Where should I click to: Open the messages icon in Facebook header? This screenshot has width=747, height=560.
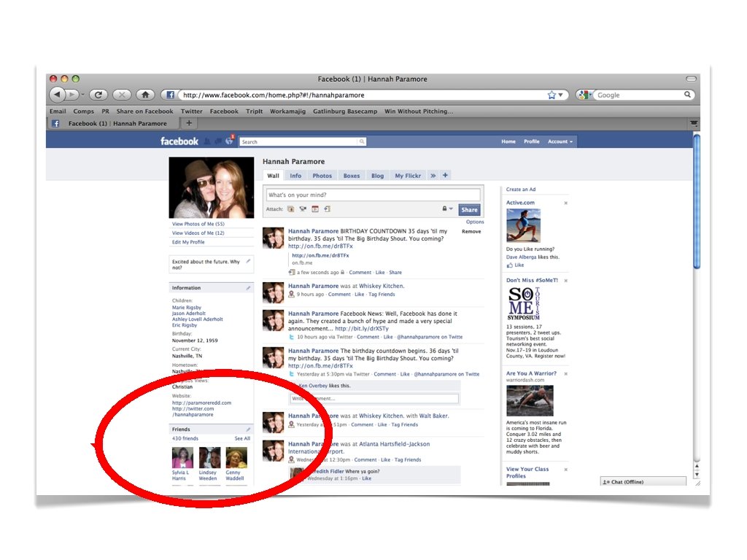click(217, 141)
